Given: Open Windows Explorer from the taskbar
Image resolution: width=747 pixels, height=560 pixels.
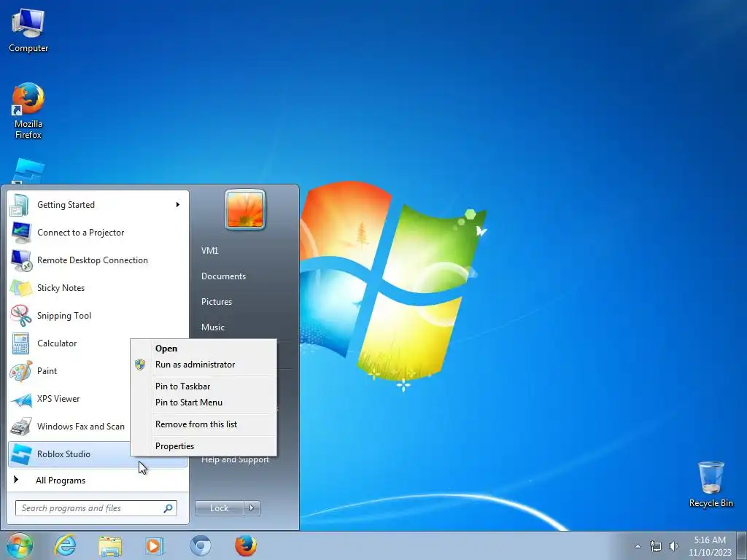Looking at the screenshot, I should click(109, 545).
